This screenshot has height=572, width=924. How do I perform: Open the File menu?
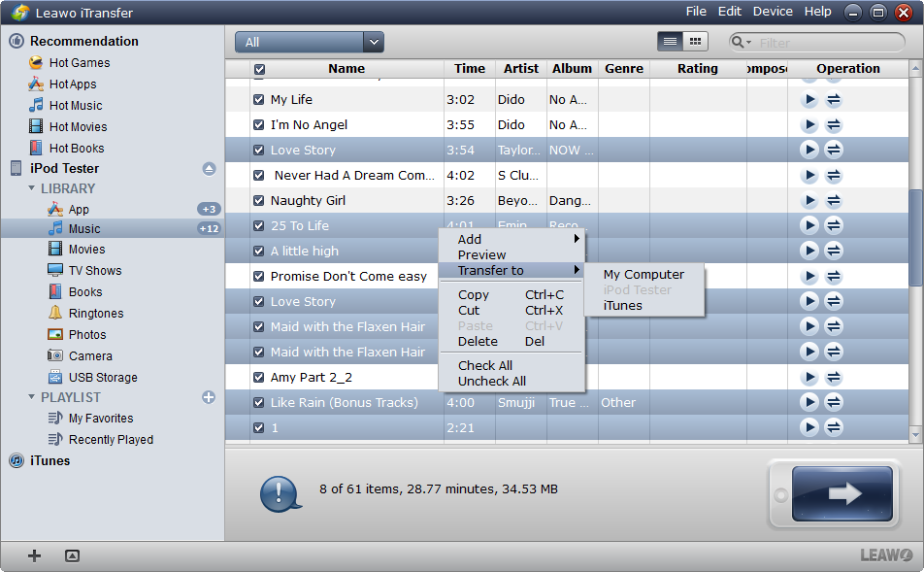[696, 12]
